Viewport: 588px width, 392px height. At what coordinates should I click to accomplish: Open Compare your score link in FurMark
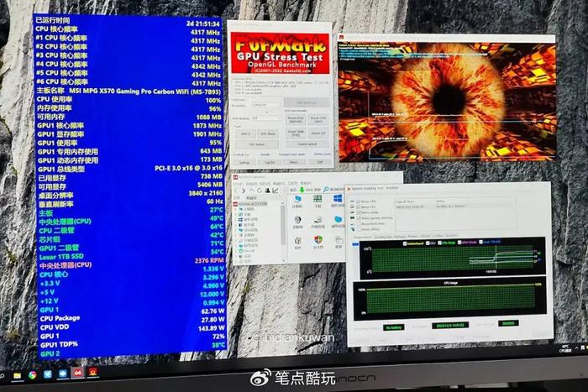291,154
